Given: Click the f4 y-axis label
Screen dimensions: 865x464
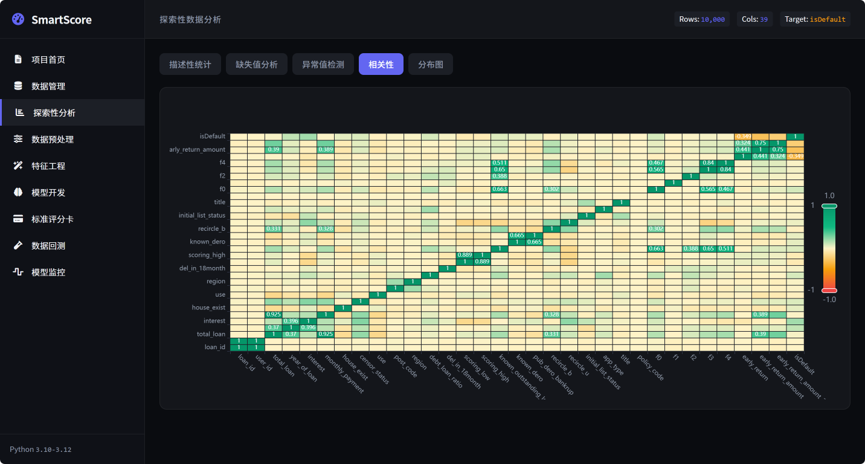Looking at the screenshot, I should tap(222, 162).
